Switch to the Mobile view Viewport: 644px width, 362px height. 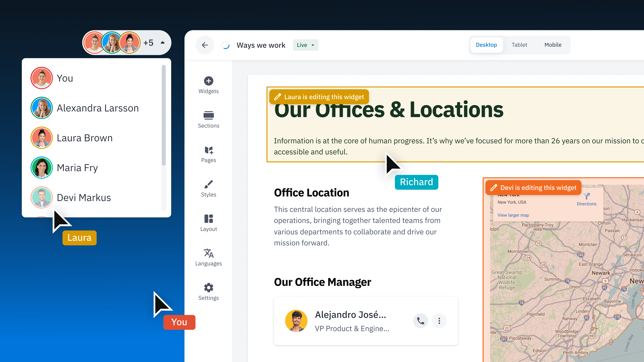[x=553, y=45]
